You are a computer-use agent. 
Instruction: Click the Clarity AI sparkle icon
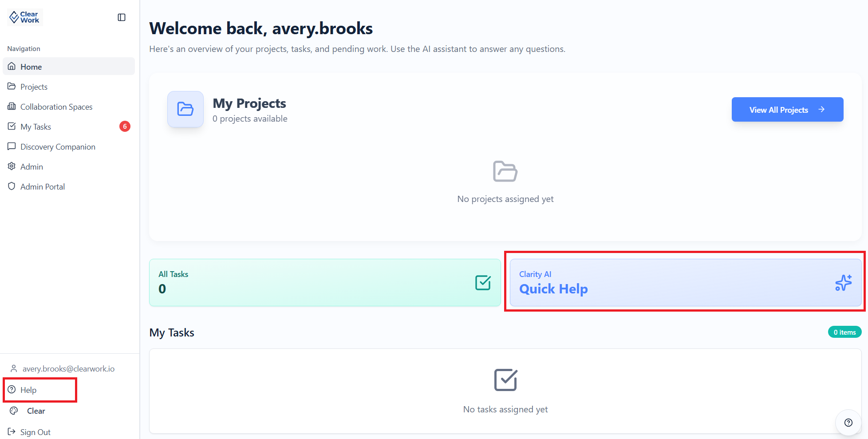pyautogui.click(x=843, y=282)
